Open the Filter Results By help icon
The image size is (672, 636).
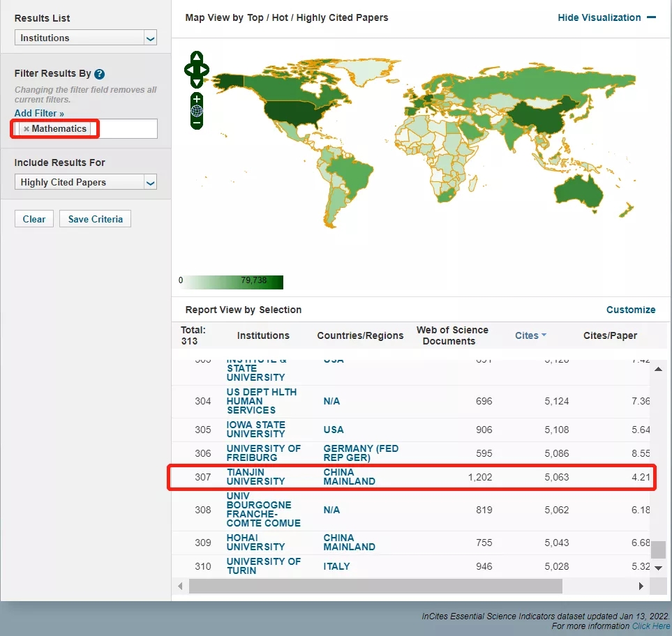tap(100, 74)
